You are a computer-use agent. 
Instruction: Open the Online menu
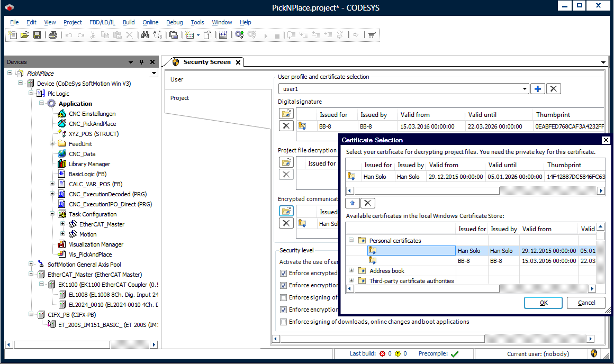point(150,22)
